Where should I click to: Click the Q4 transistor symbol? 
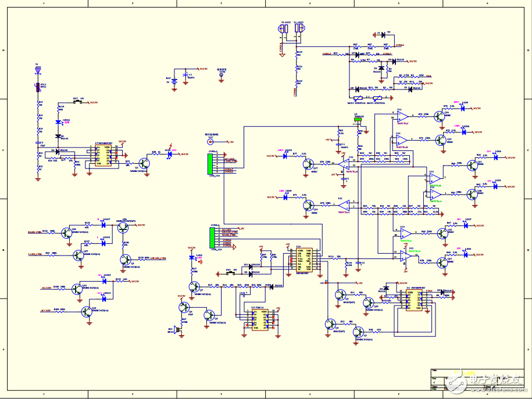[x=143, y=164]
